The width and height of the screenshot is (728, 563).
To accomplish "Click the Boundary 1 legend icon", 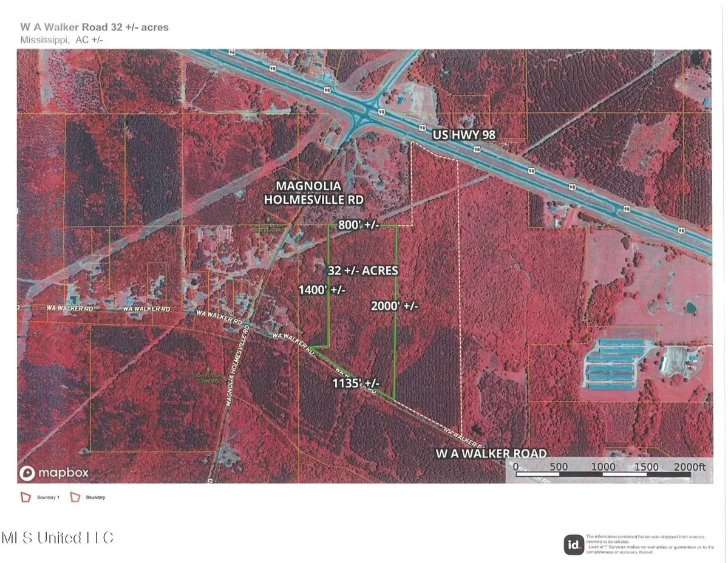I will click(25, 497).
